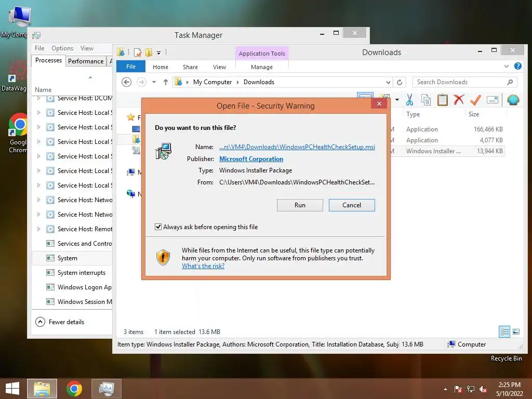Collapse details with Fewer details toggle
This screenshot has height=399, width=532.
click(60, 322)
